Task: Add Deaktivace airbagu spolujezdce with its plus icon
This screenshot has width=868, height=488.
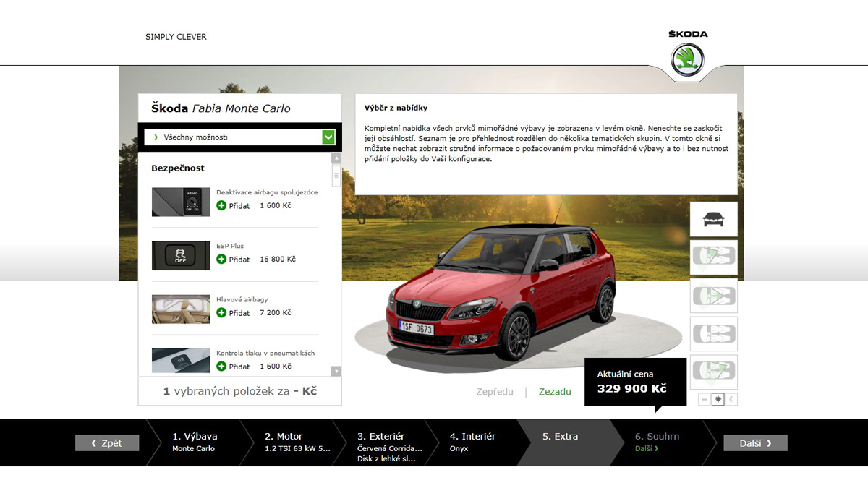Action: coord(221,206)
